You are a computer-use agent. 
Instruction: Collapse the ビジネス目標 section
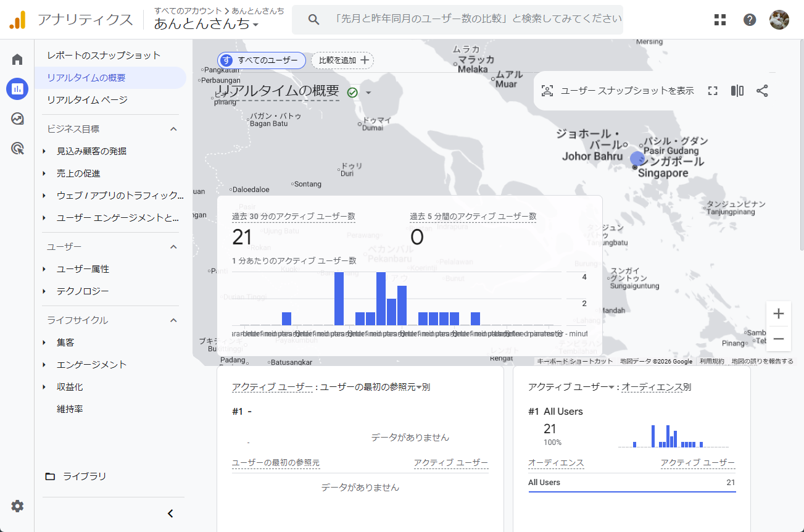[x=173, y=129]
